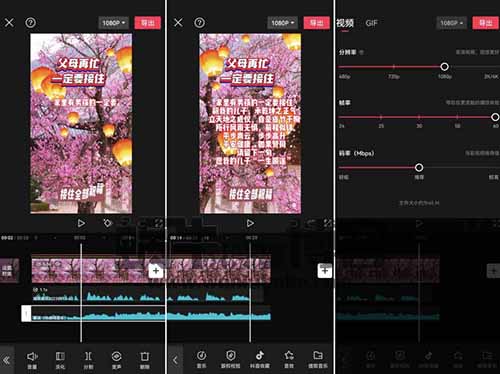
Task: Select the 24 frame rate label
Action: tap(342, 126)
